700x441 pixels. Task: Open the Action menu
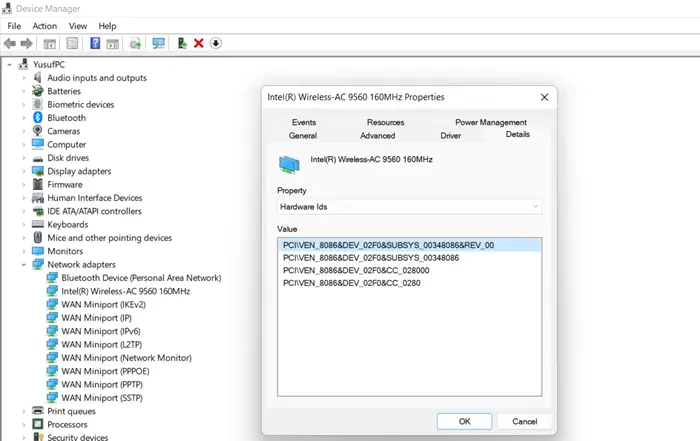tap(45, 26)
